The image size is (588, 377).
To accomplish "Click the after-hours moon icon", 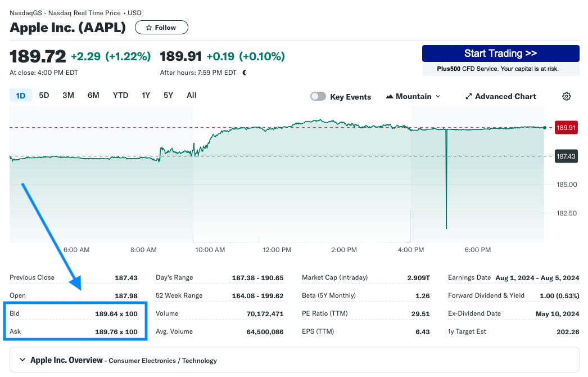I will 245,73.
